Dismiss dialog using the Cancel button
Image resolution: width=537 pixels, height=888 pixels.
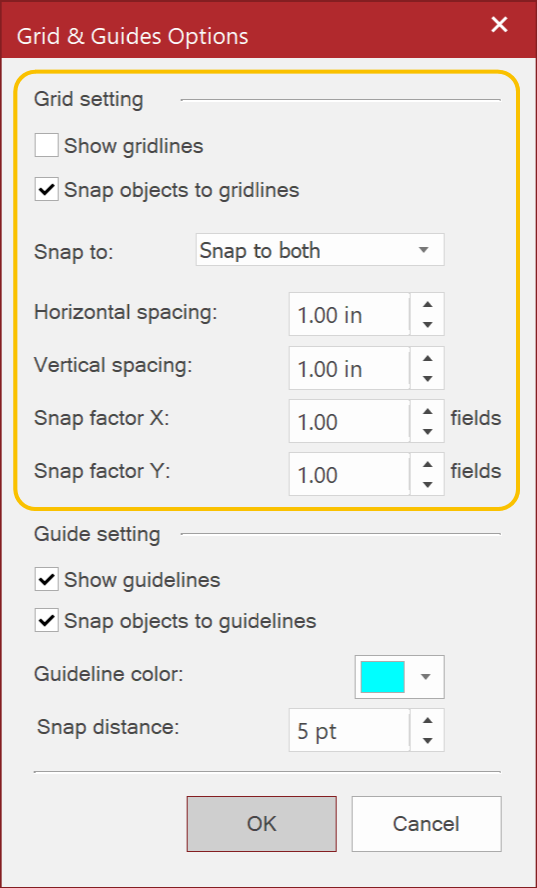click(427, 824)
